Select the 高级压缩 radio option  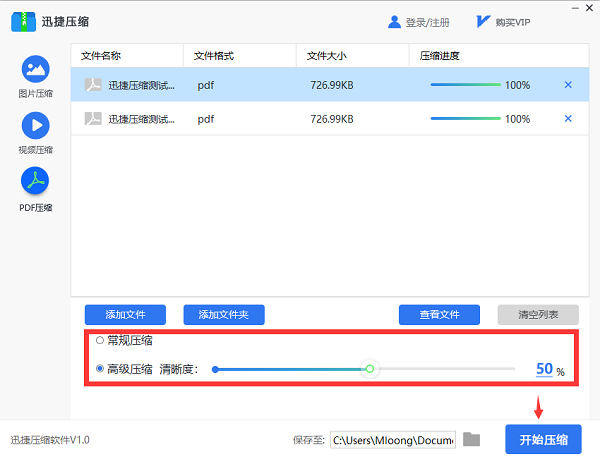tap(99, 369)
